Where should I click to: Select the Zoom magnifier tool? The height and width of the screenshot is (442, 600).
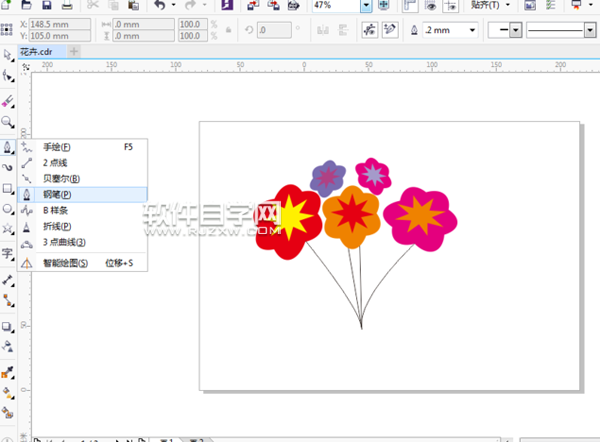click(x=8, y=123)
